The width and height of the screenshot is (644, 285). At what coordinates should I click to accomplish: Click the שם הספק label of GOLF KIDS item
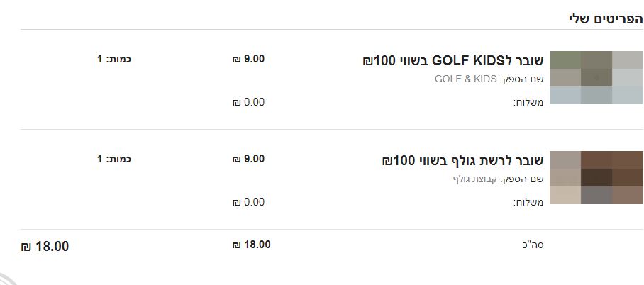[523, 79]
